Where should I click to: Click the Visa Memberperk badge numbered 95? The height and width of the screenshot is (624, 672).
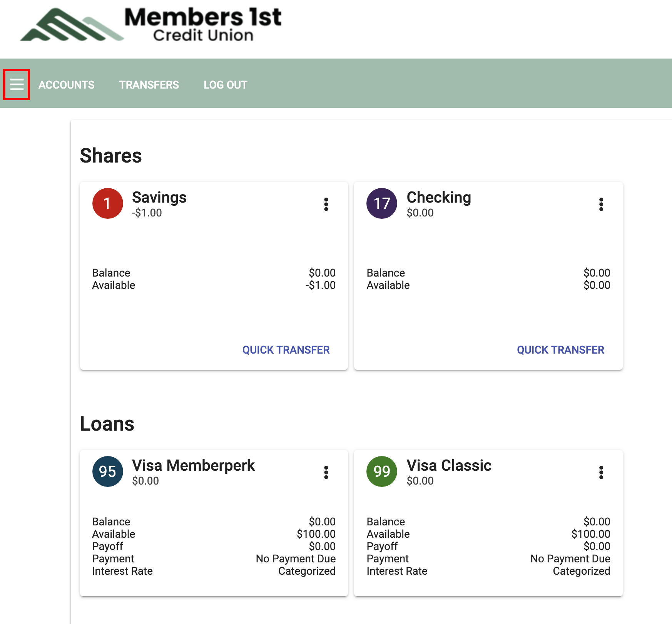(x=108, y=471)
